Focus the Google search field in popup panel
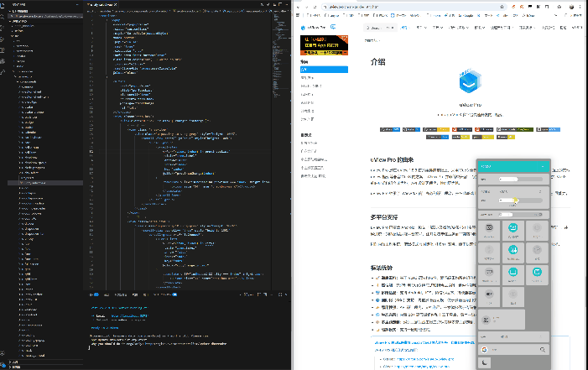Image resolution: width=588 pixels, height=370 pixels. tap(513, 350)
